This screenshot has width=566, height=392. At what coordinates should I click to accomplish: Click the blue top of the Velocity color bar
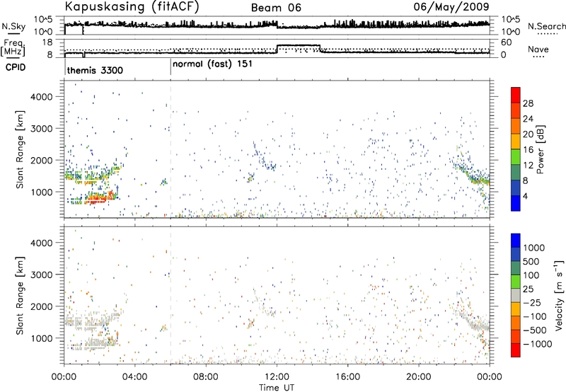[x=516, y=240]
